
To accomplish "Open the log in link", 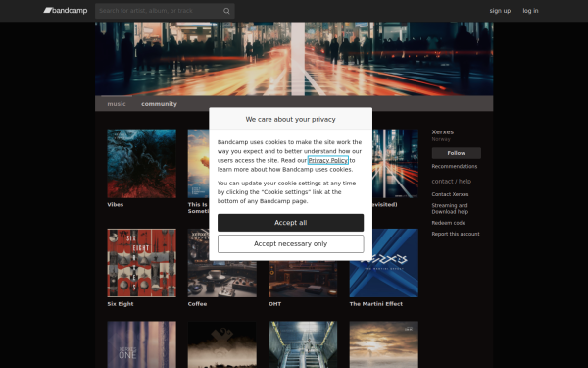I will pos(530,11).
